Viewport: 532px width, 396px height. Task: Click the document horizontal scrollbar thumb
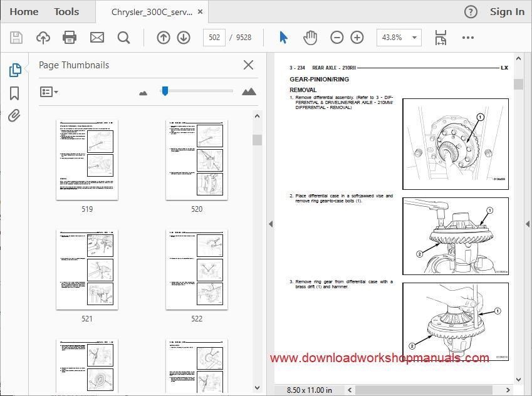[x=424, y=390]
